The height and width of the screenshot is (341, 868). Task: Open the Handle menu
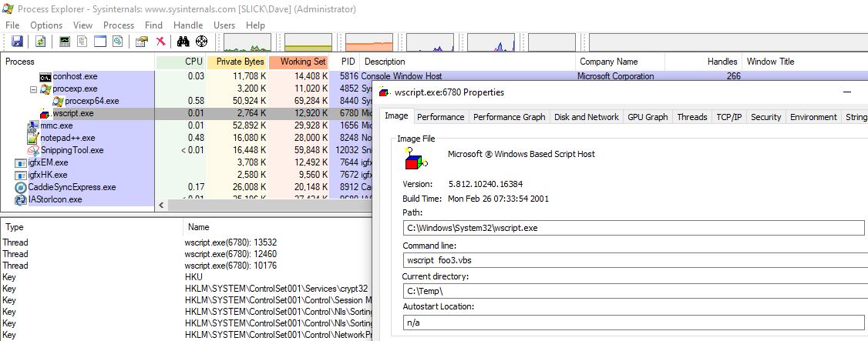188,25
